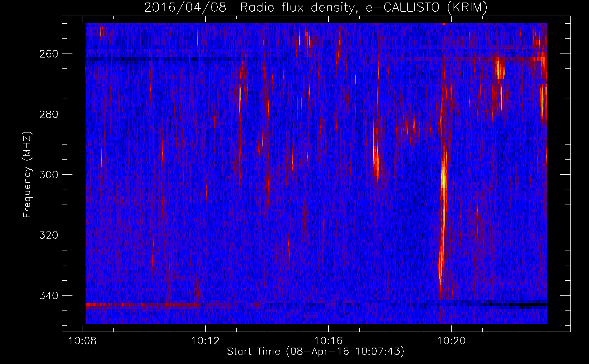Click the 280 frequency tick label
This screenshot has width=589, height=364.
[x=48, y=114]
